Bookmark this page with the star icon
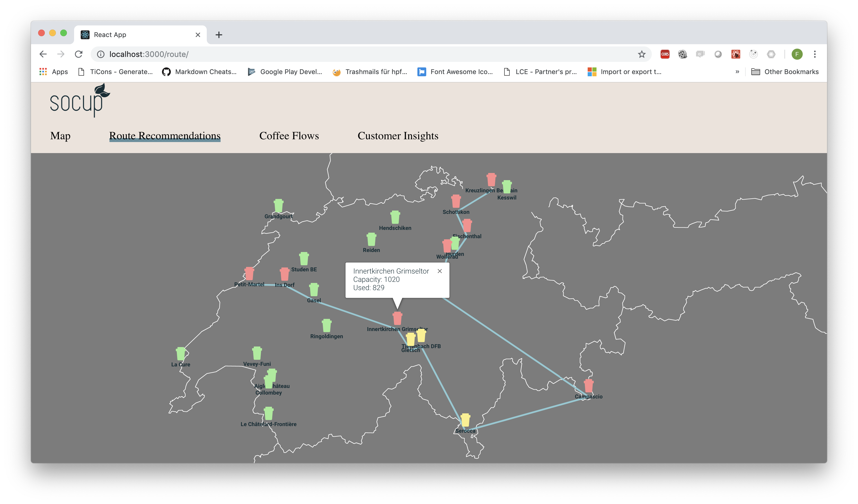 point(642,54)
